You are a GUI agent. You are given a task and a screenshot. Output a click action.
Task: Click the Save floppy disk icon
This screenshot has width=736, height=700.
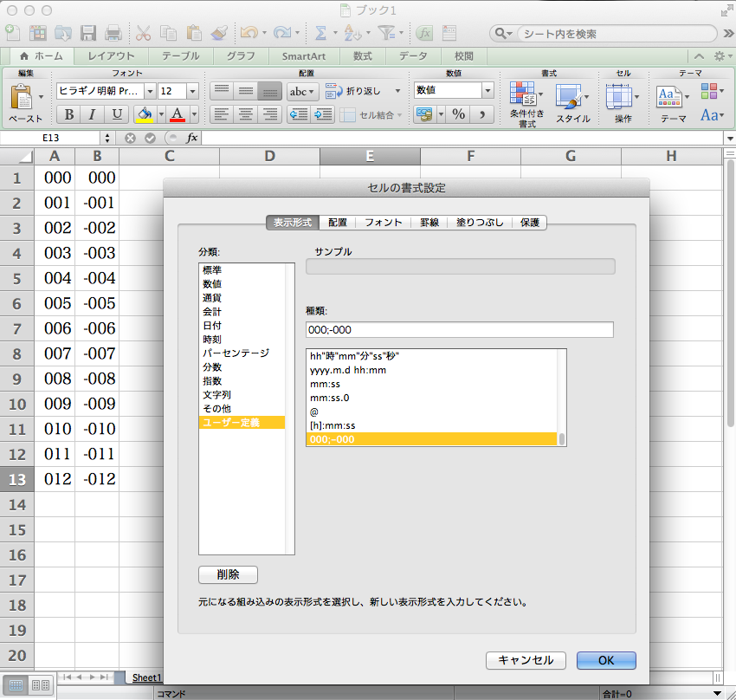pos(88,33)
